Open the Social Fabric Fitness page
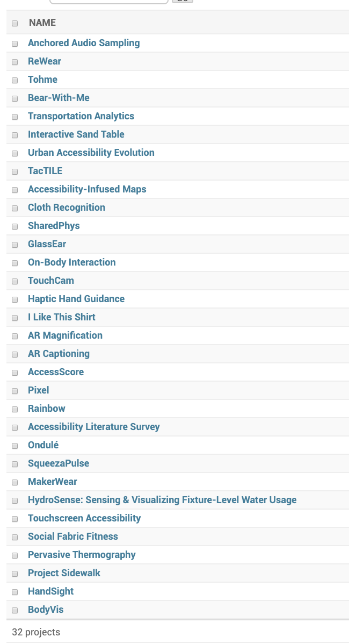This screenshot has width=349, height=644. tap(73, 536)
